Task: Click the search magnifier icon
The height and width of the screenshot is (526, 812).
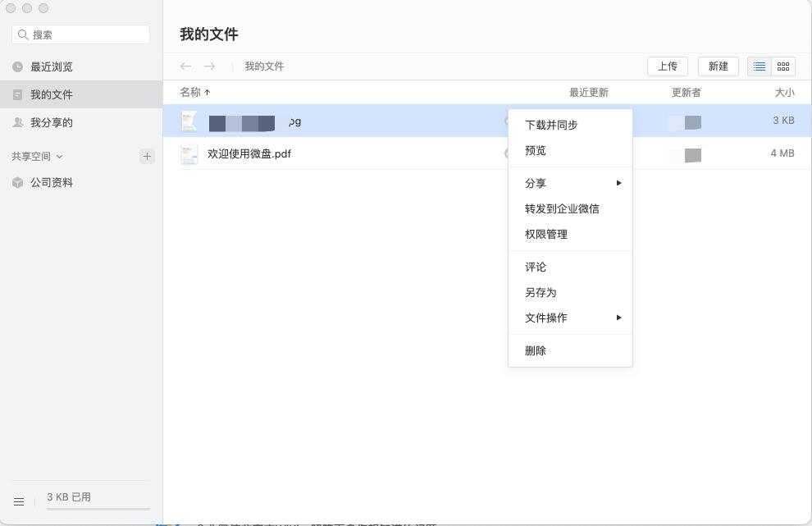Action: 24,34
